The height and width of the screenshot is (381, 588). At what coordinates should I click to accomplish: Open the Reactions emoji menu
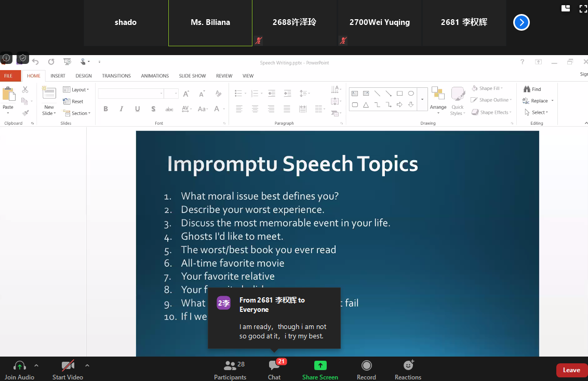click(x=408, y=365)
